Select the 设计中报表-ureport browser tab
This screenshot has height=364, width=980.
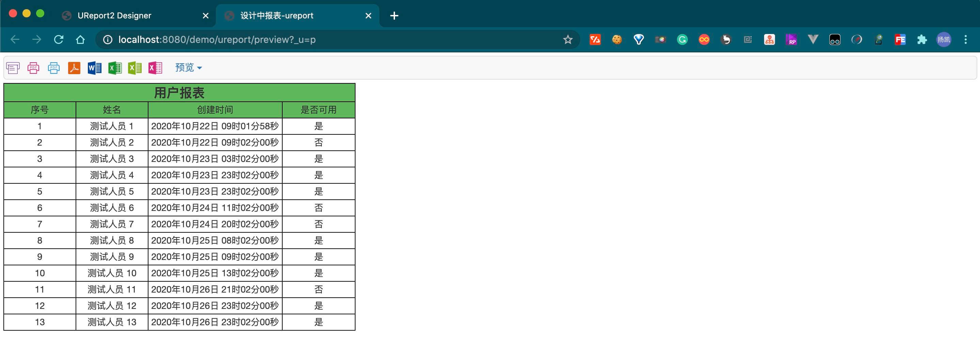tap(276, 16)
